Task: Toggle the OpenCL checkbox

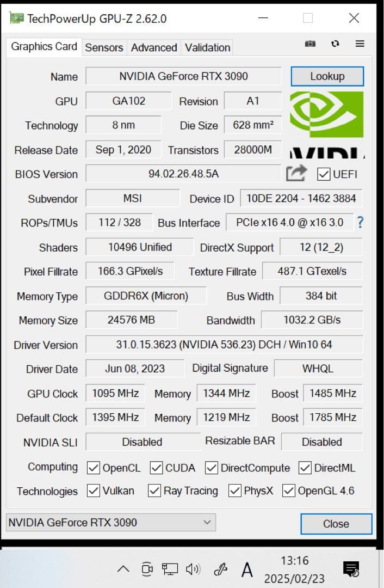Action: (x=94, y=468)
